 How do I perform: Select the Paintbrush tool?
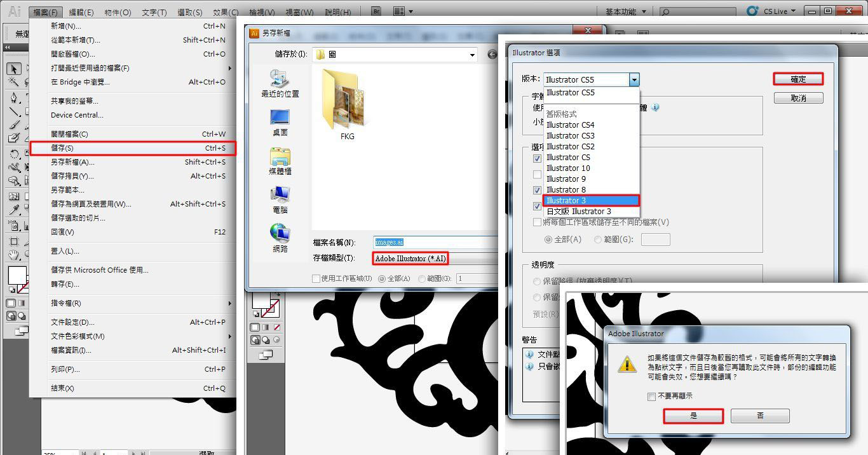[14, 125]
